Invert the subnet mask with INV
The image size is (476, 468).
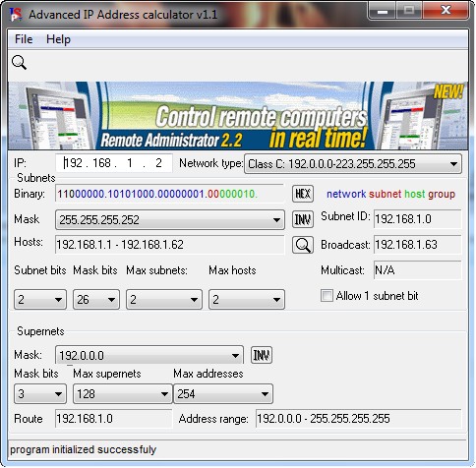[x=303, y=219]
